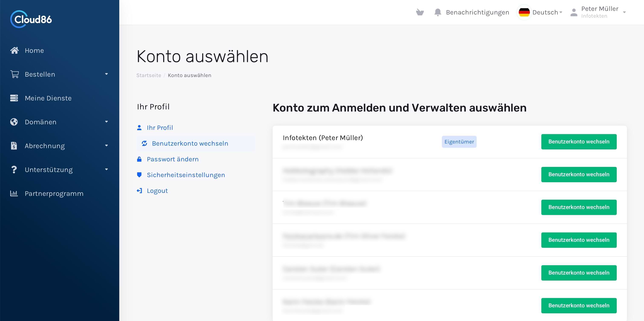Click the Cloud86 logo
Viewport: 644px width, 321px height.
tap(31, 19)
